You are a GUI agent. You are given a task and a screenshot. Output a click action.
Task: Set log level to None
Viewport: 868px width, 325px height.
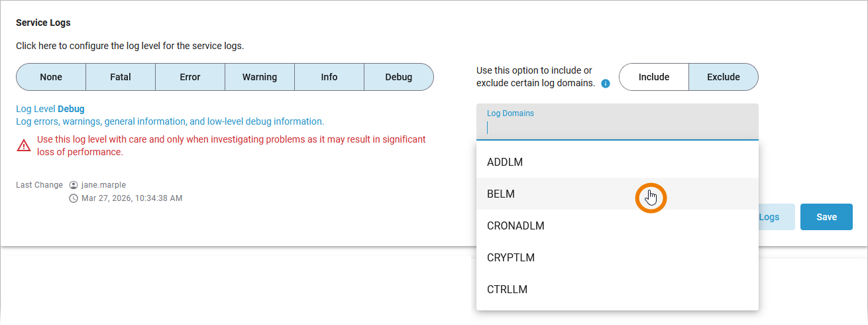(51, 77)
